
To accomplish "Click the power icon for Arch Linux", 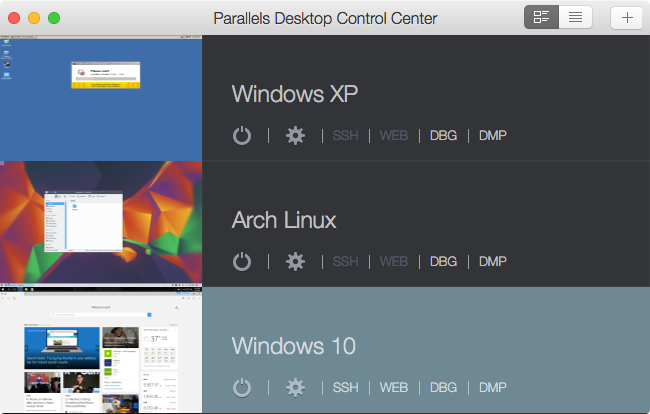I will 241,261.
